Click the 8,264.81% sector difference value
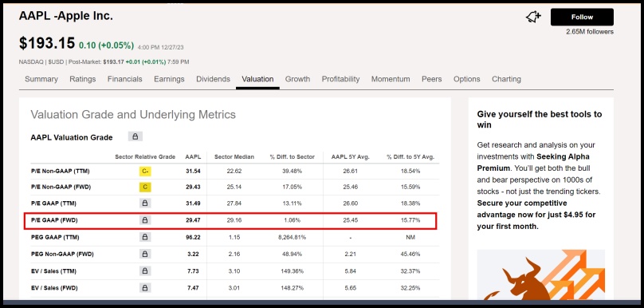This screenshot has width=644, height=308. coord(292,237)
